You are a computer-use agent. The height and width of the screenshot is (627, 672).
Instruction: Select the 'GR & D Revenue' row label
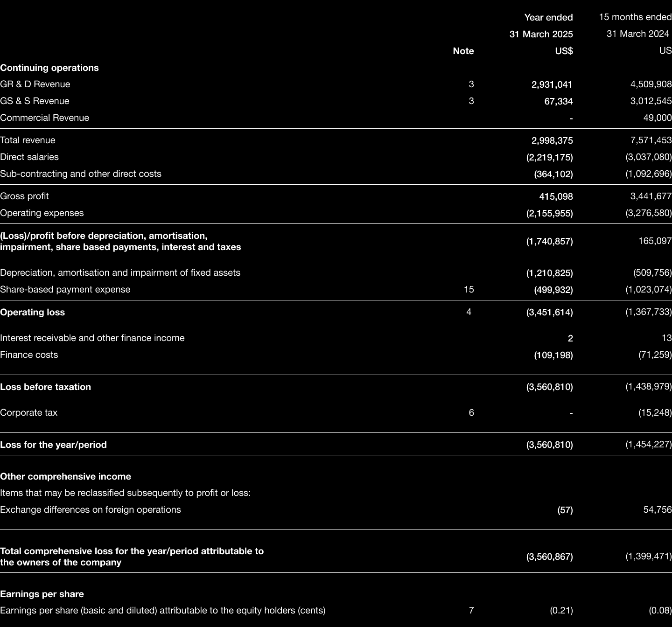(35, 84)
